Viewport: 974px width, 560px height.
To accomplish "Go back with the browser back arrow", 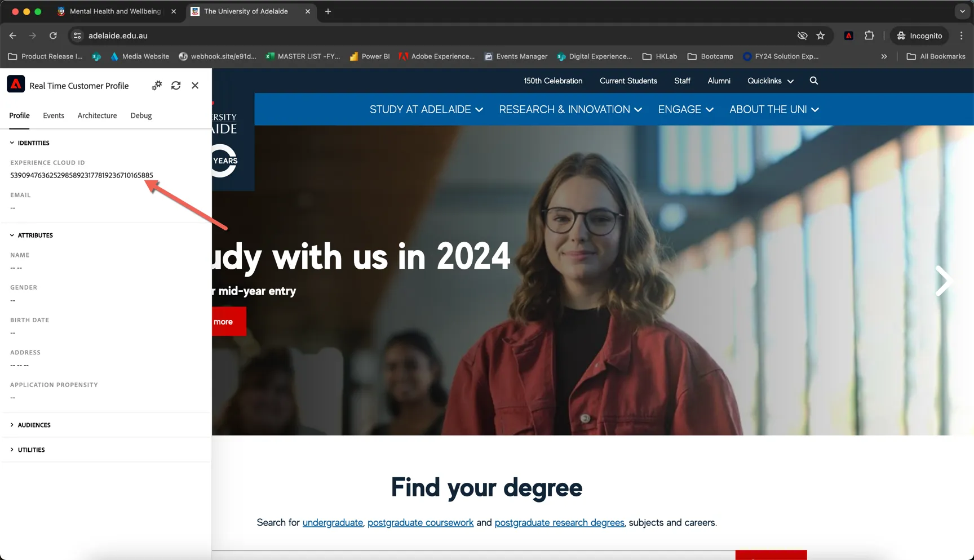I will [13, 35].
